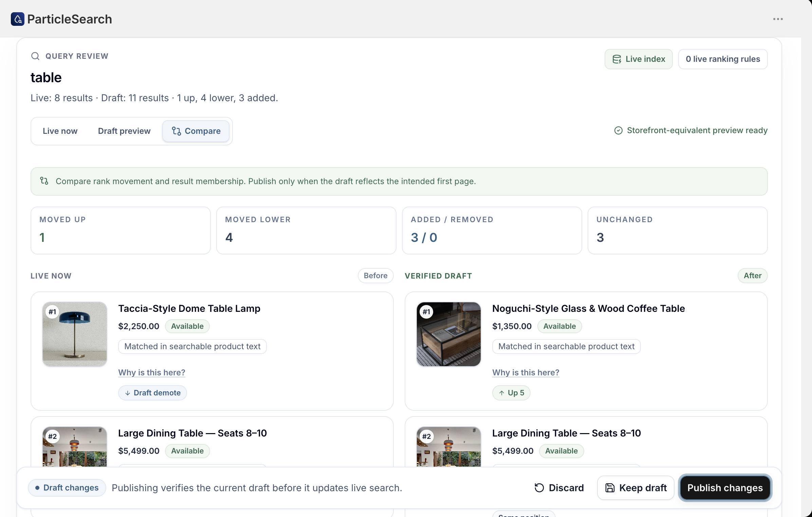Image resolution: width=812 pixels, height=517 pixels.
Task: Click the Up 5 badge
Action: [511, 393]
